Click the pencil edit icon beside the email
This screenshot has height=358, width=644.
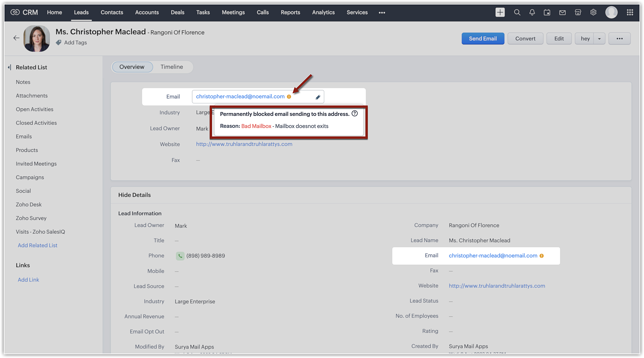coord(318,97)
